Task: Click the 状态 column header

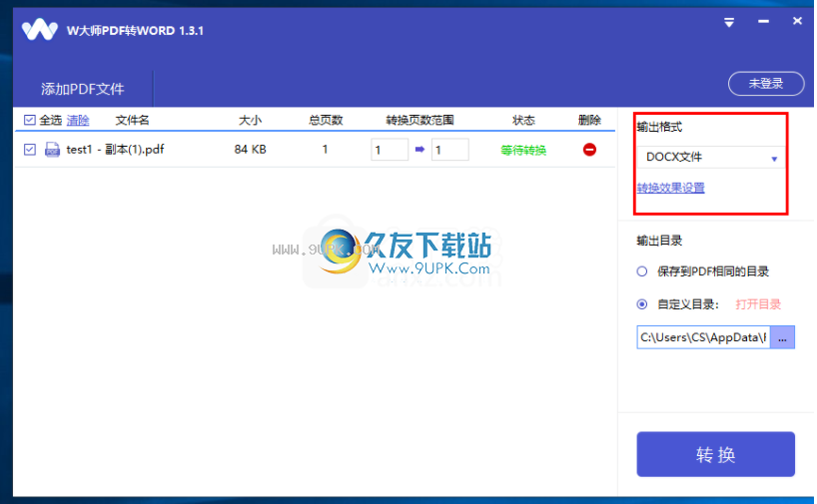Action: click(523, 121)
